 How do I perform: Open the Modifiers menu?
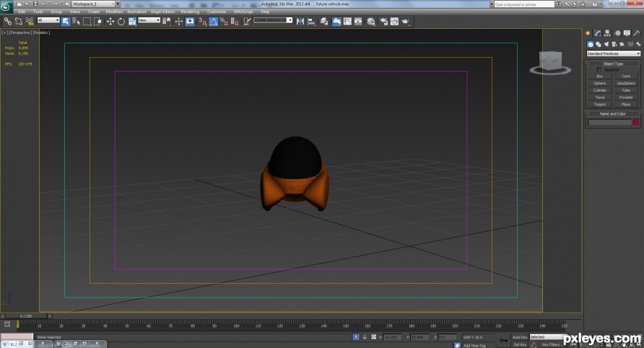coord(114,12)
